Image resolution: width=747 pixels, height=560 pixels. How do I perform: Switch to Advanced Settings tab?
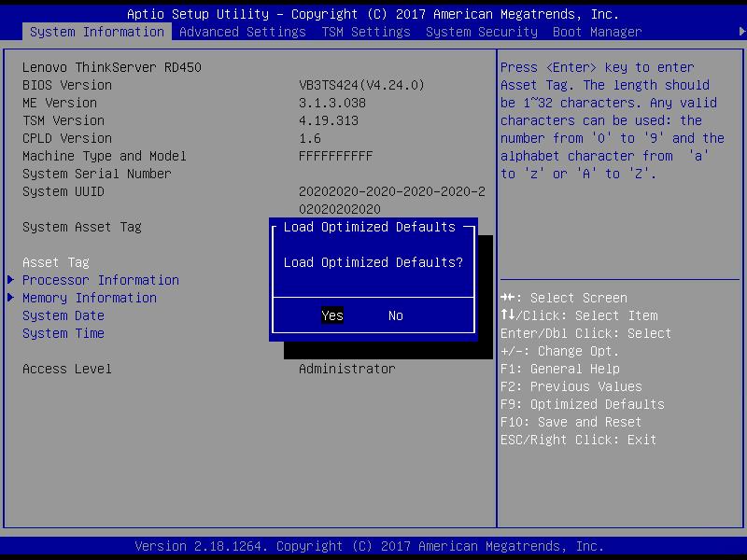click(x=242, y=32)
